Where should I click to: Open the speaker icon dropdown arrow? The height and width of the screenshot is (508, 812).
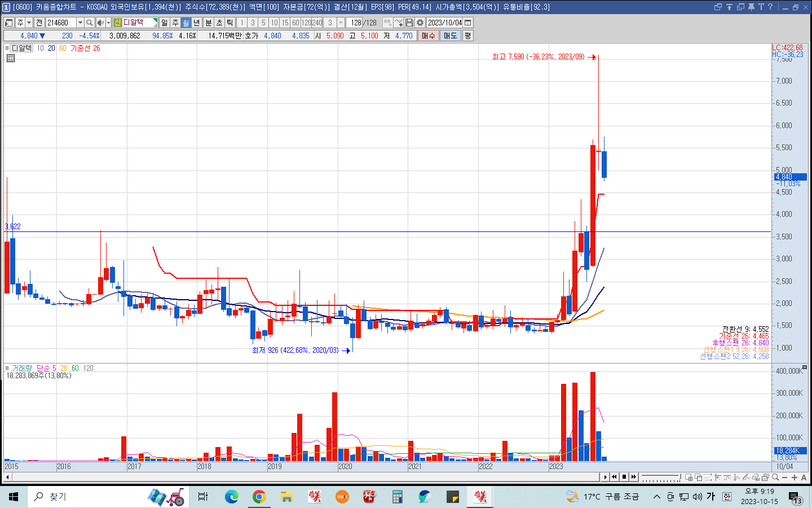(108, 23)
